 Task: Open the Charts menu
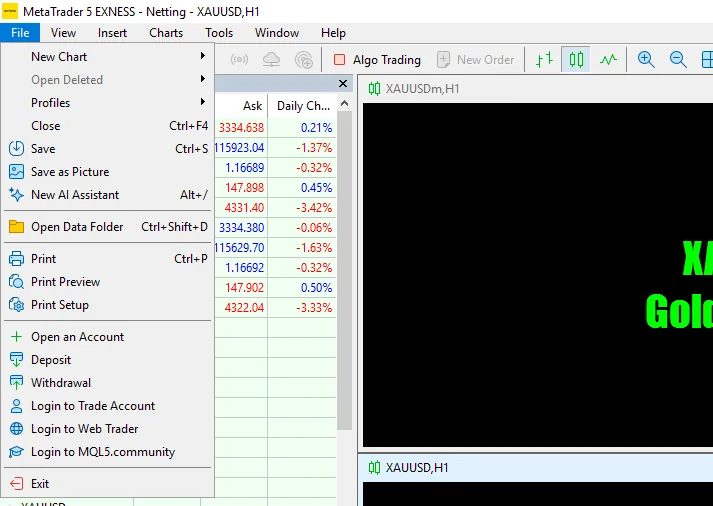click(166, 33)
